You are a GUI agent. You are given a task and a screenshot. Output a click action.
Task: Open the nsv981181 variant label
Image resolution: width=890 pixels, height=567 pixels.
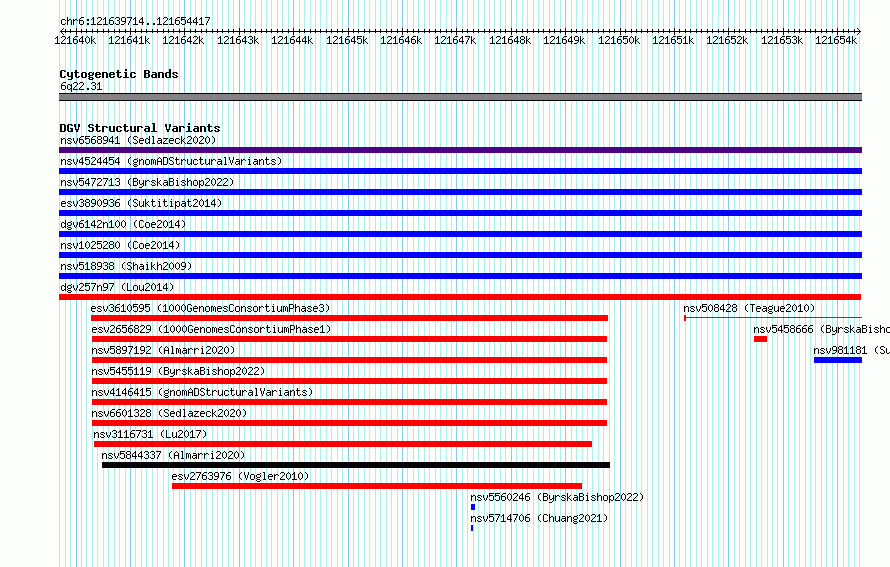pyautogui.click(x=851, y=350)
